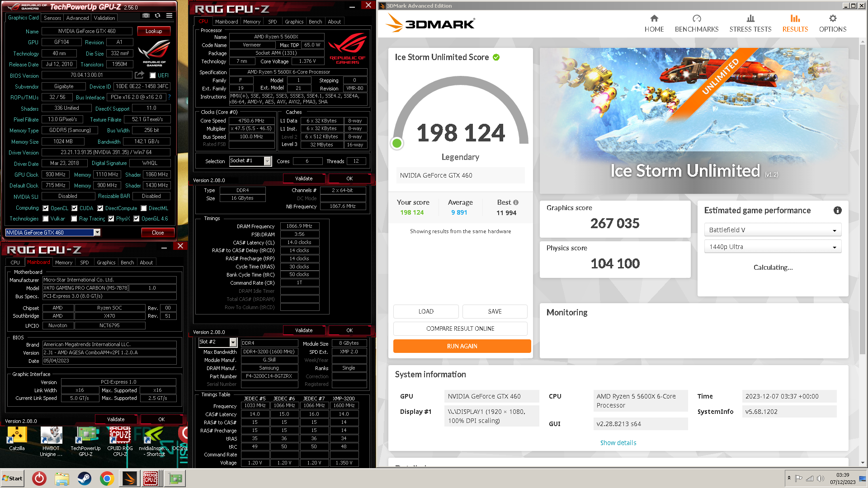Image resolution: width=868 pixels, height=488 pixels.
Task: Open the CPUID ROG CPU-Z desktop shortcut
Action: (120, 442)
